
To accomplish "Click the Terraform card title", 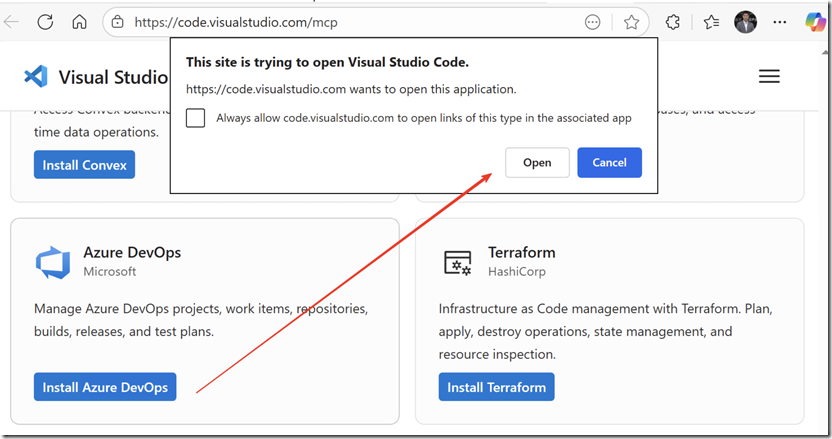I will tap(522, 253).
